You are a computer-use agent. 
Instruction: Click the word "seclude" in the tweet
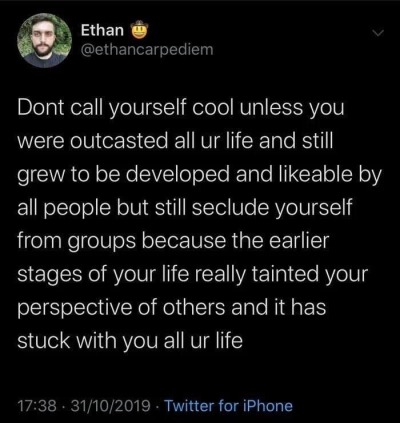click(x=231, y=207)
